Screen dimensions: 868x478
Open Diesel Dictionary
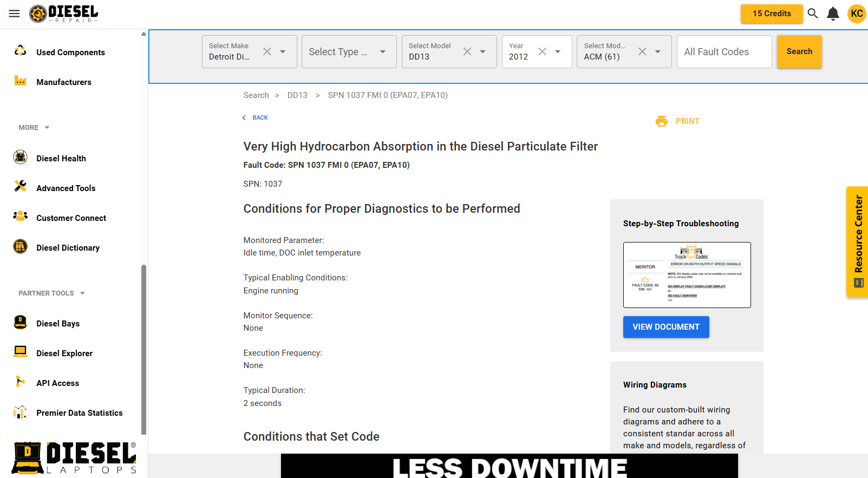68,248
